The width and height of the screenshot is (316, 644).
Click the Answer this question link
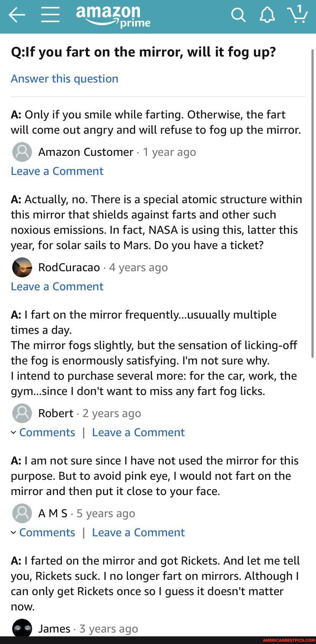click(x=64, y=79)
